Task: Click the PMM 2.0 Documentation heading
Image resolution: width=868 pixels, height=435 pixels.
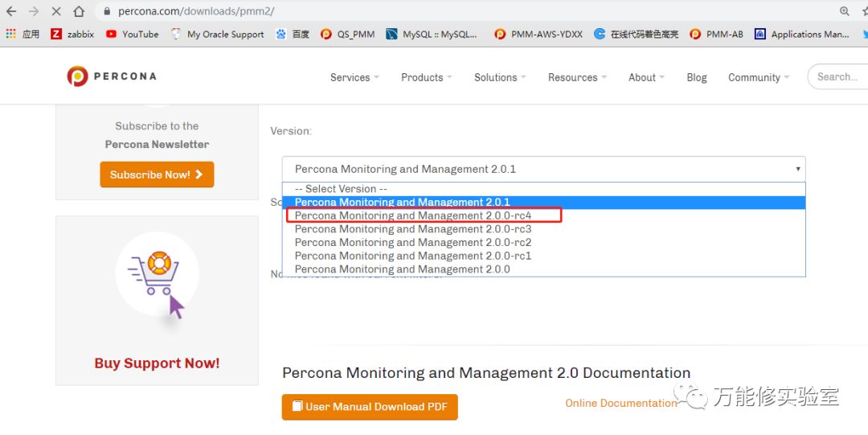Action: point(486,372)
